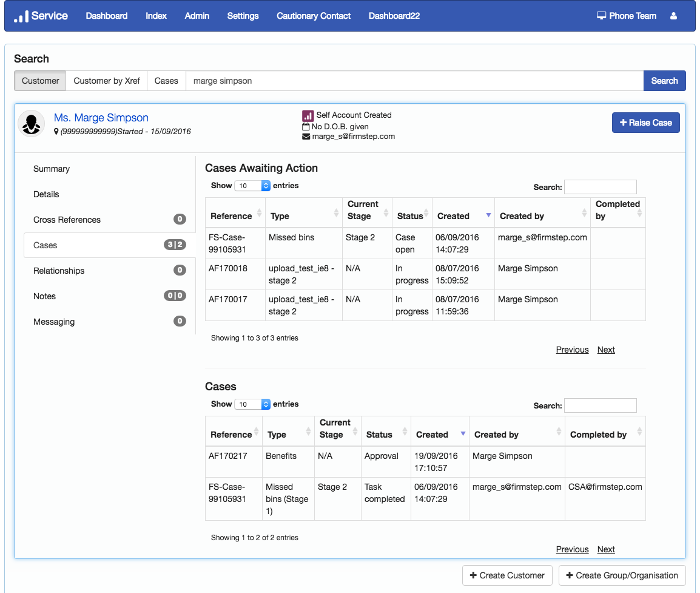Open the Settings menu item
This screenshot has height=593, width=700.
coord(243,16)
